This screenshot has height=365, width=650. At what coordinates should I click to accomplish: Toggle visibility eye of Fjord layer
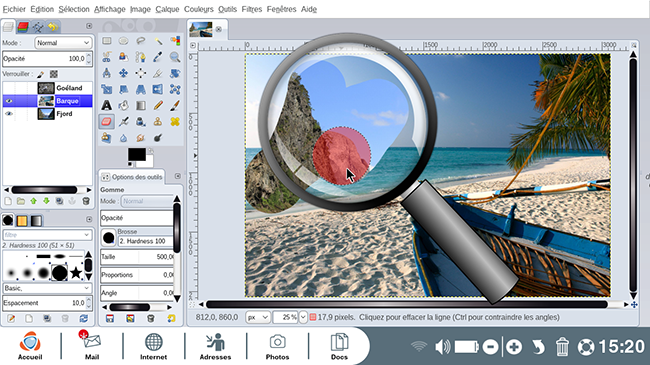(x=9, y=114)
